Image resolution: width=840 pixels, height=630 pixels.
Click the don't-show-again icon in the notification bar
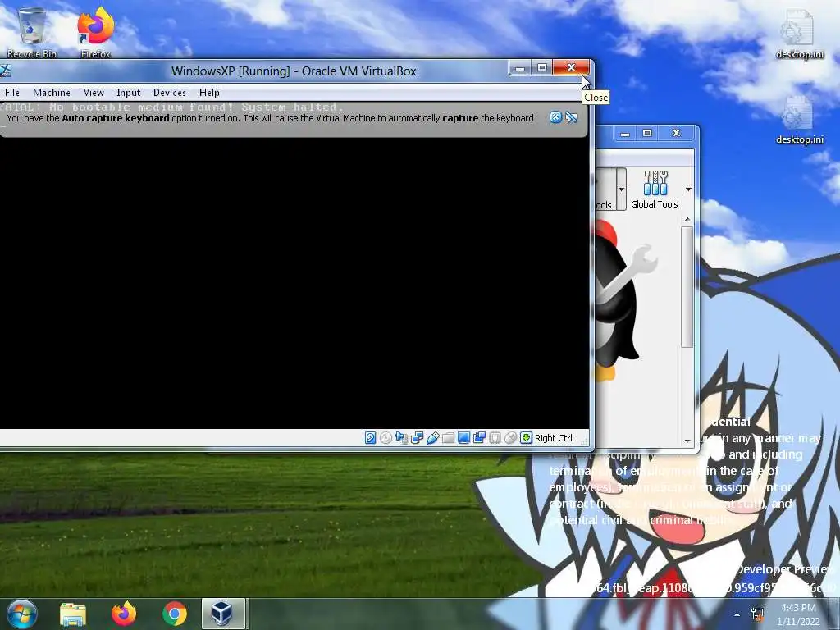(572, 117)
